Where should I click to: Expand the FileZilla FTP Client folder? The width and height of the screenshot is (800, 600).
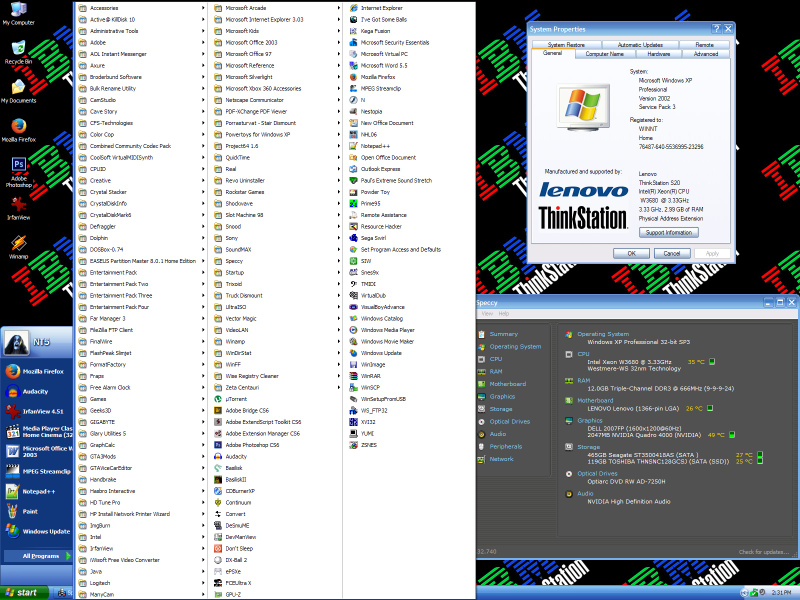142,330
